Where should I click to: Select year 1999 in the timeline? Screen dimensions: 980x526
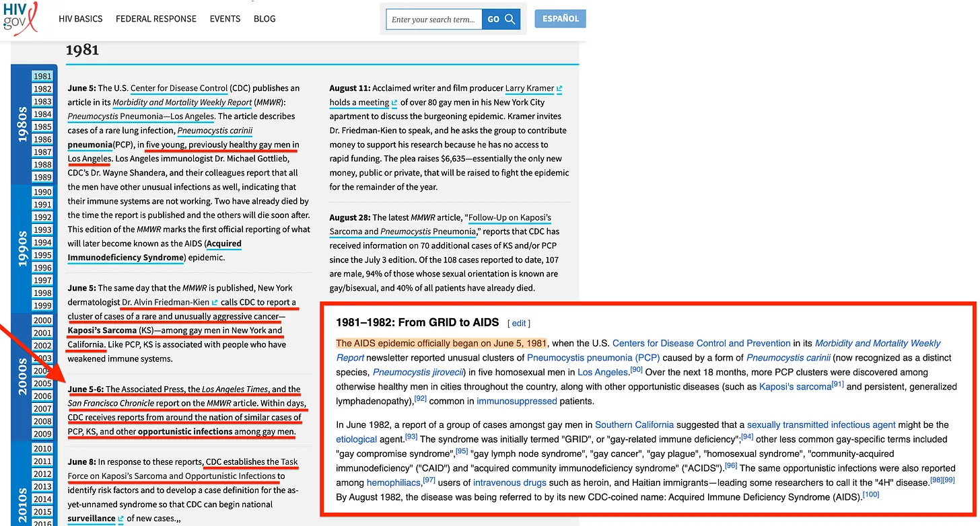tap(42, 305)
